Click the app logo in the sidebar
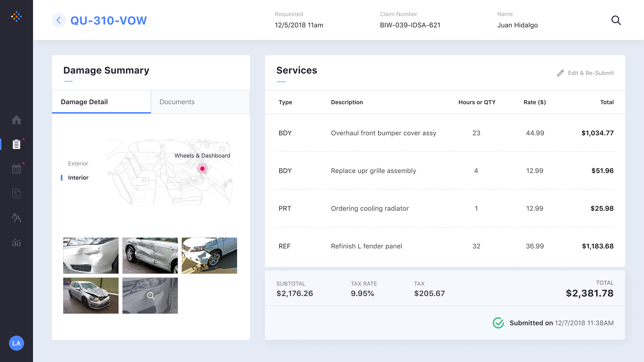The image size is (644, 362). 16,16
